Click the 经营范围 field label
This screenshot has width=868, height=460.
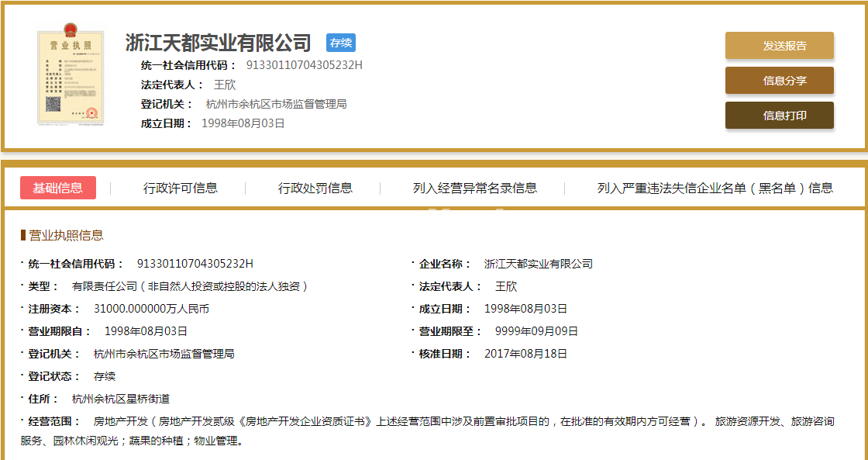(x=54, y=421)
